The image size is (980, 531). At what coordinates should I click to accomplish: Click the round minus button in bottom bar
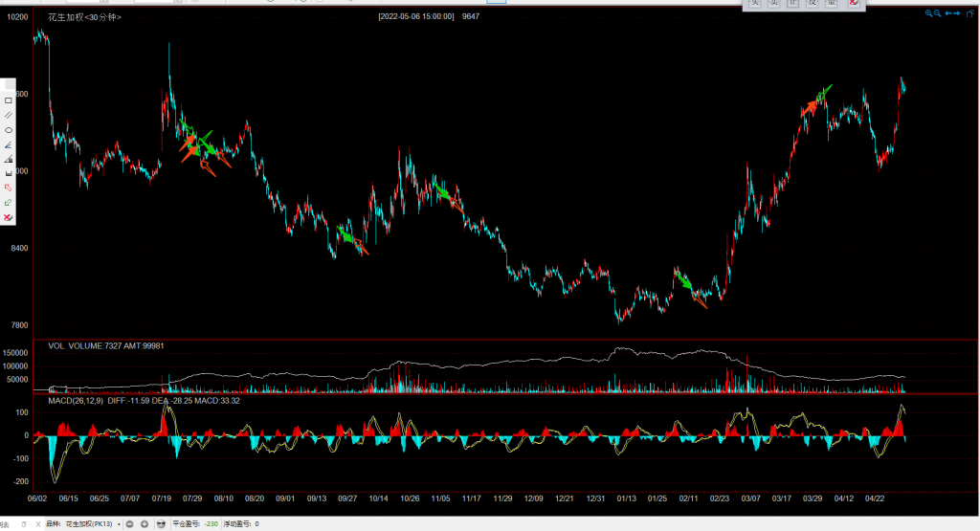coord(130,524)
